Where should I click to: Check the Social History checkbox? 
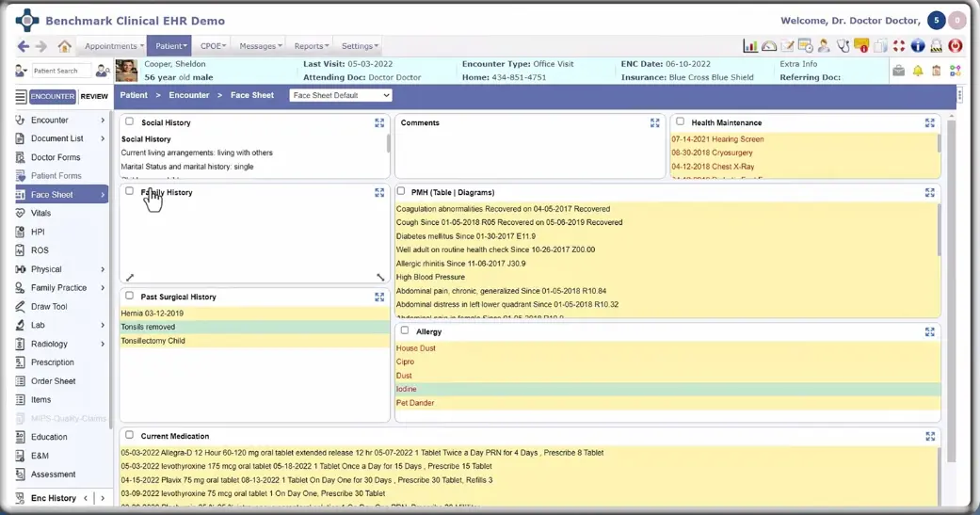[x=129, y=121]
